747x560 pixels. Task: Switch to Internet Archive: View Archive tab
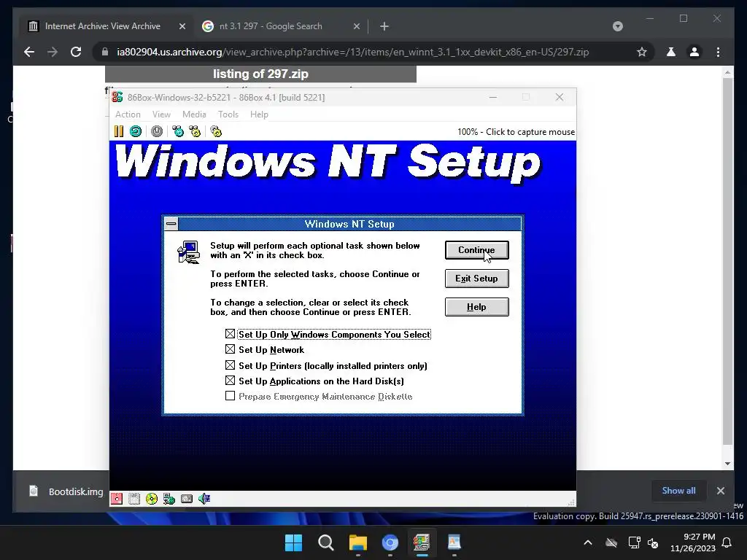point(102,26)
